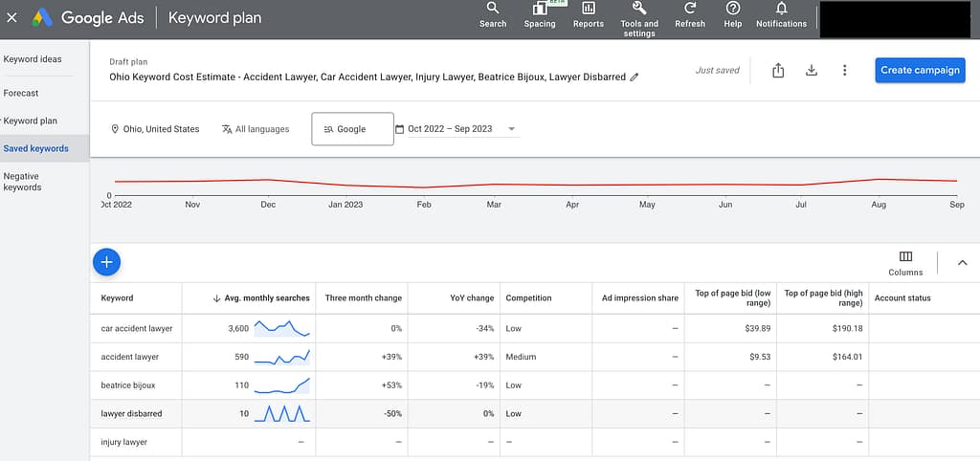Edit plan name with pencil icon

point(635,77)
